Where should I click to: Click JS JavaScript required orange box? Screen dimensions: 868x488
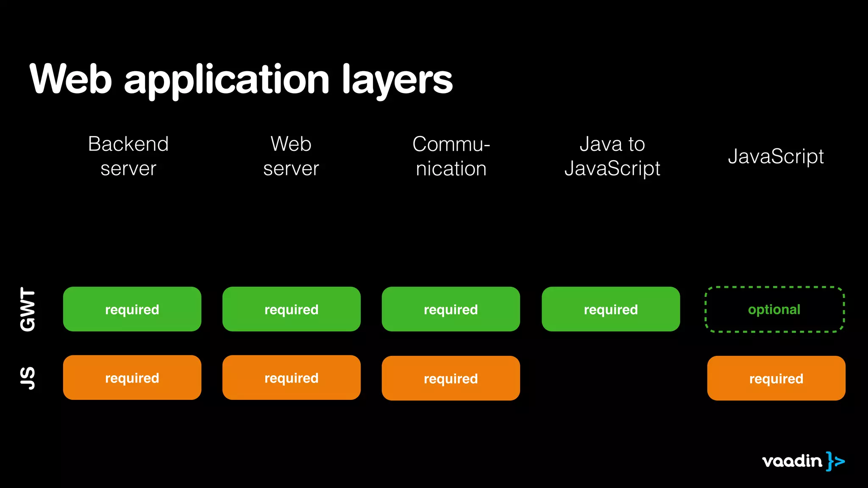776,378
